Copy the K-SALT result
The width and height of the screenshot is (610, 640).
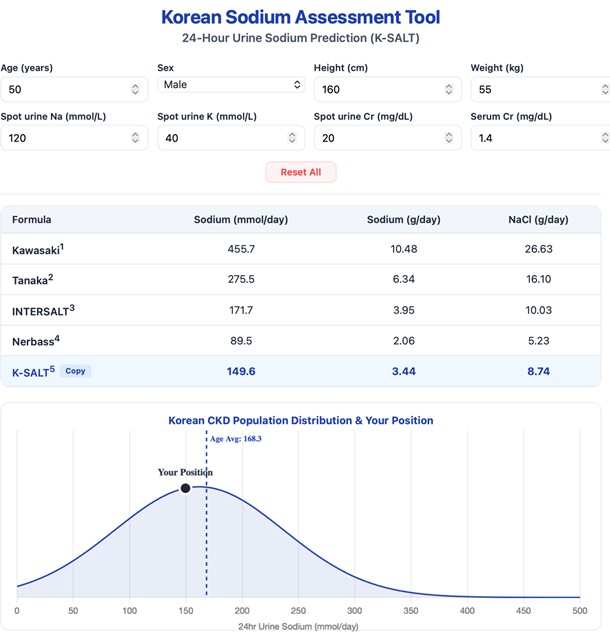click(75, 371)
